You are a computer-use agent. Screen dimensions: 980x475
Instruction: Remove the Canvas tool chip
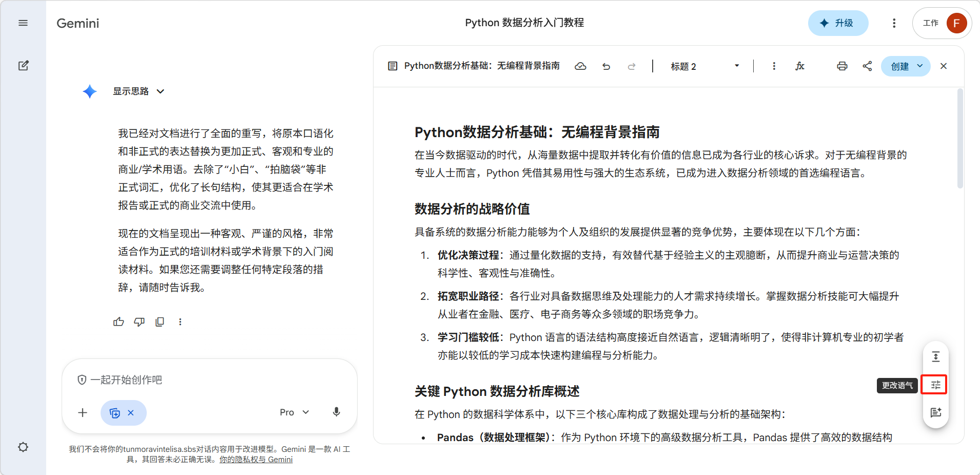coord(131,413)
